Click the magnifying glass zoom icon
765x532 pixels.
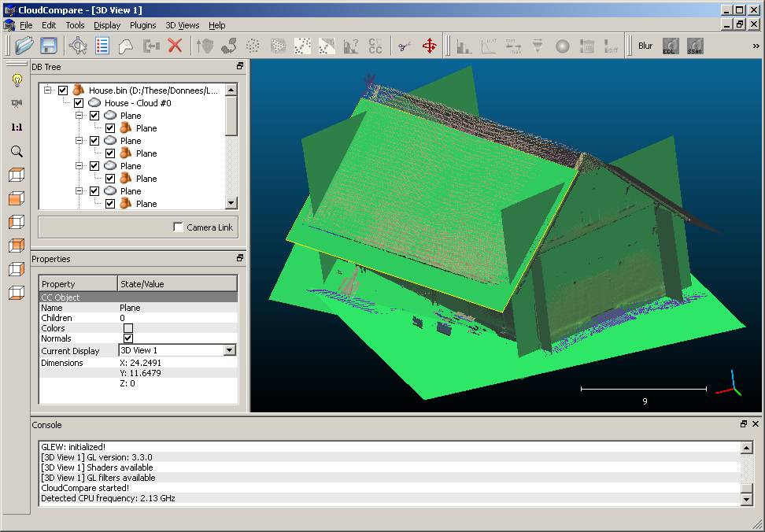[17, 151]
